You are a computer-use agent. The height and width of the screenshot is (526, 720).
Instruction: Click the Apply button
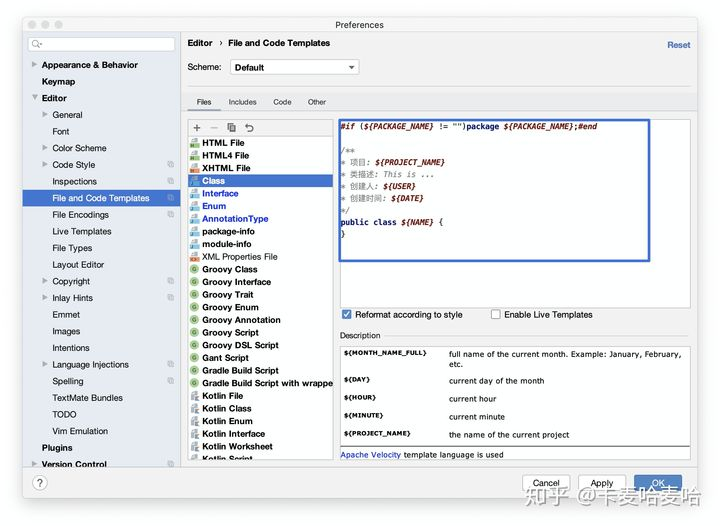(x=602, y=483)
